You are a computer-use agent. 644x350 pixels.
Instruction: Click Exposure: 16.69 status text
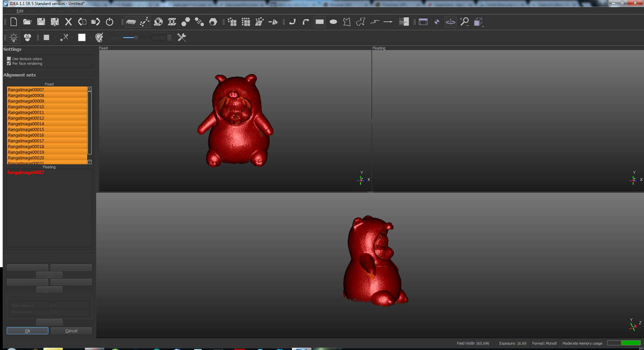pos(512,343)
